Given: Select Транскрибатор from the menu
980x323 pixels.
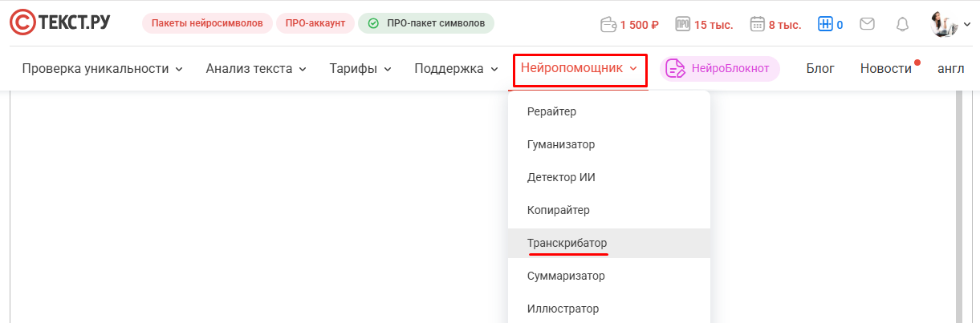Looking at the screenshot, I should (x=567, y=243).
